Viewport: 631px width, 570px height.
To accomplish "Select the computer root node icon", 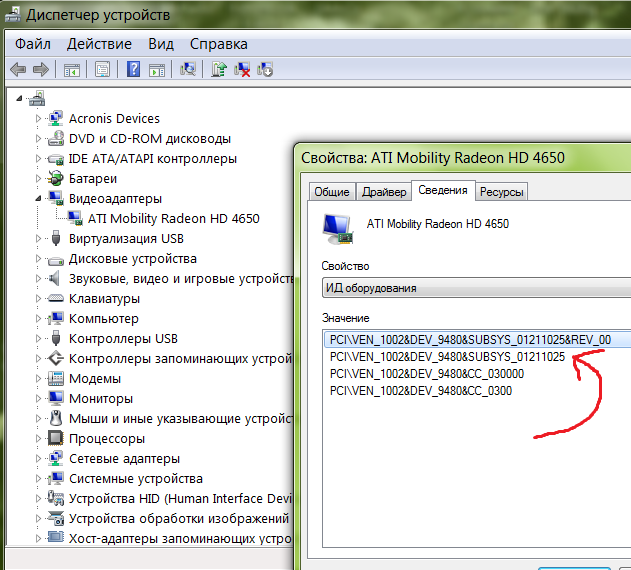I will point(37,98).
